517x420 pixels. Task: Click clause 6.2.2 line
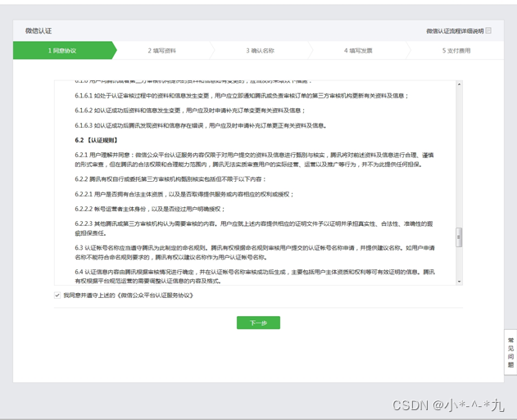click(170, 179)
